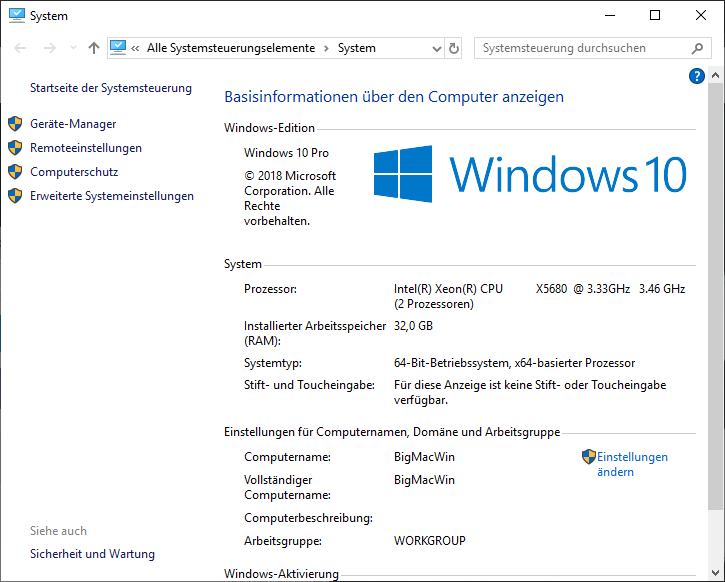
Task: Click the System icon in the title bar
Action: point(16,15)
